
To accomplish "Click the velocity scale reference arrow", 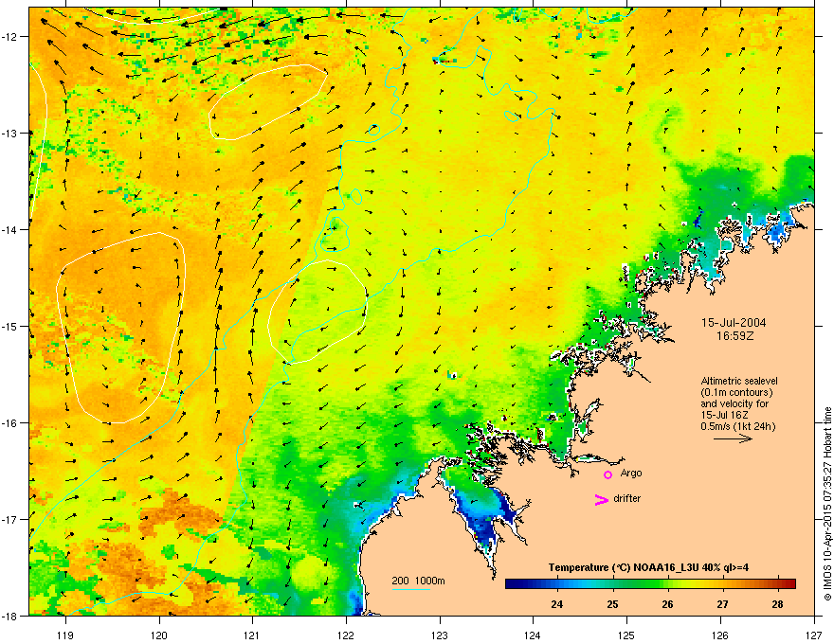I will click(x=733, y=438).
